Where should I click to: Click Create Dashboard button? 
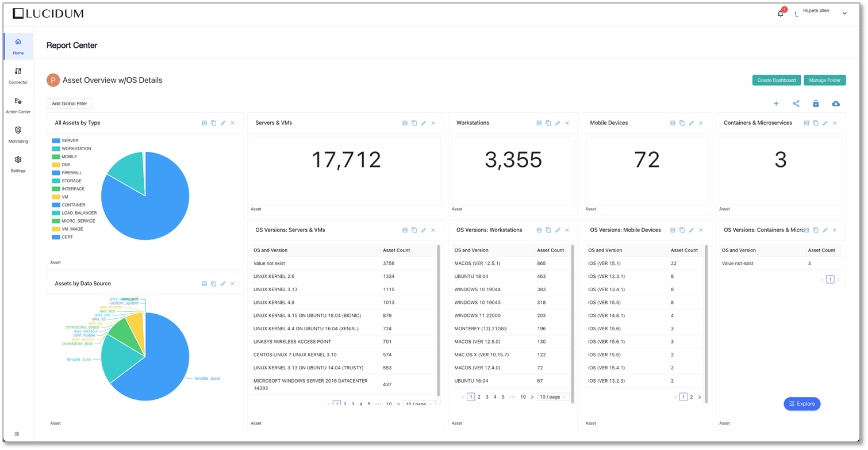click(x=777, y=80)
